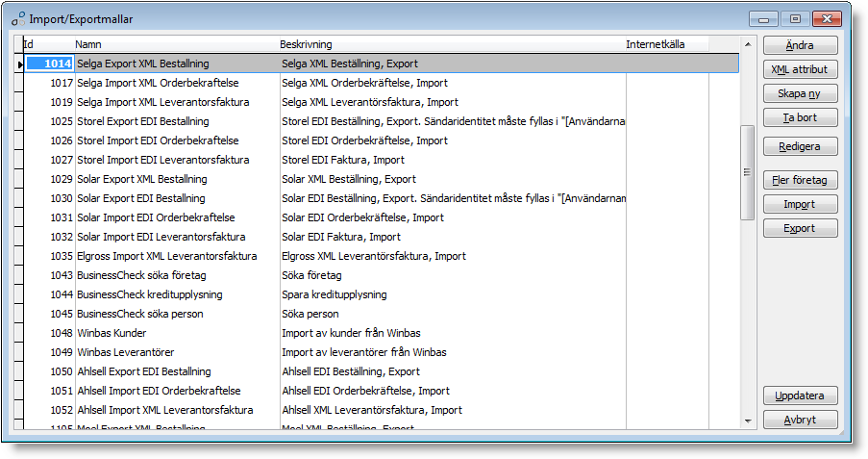This screenshot has height=459, width=868.
Task: Remove template with Ta bort
Action: click(x=800, y=117)
